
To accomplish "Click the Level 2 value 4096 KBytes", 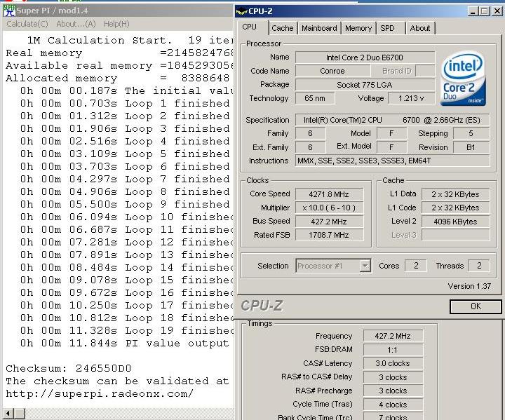I will pos(455,222).
